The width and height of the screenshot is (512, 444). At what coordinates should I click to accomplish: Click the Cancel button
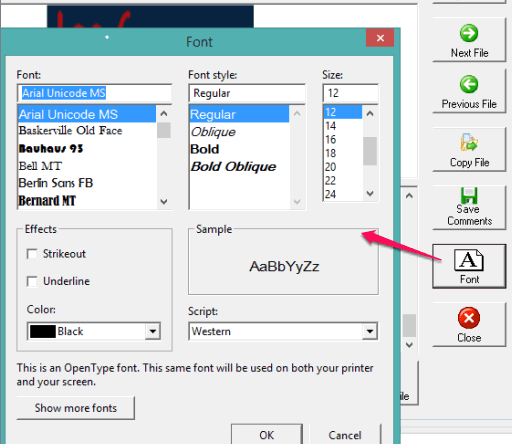(x=345, y=435)
